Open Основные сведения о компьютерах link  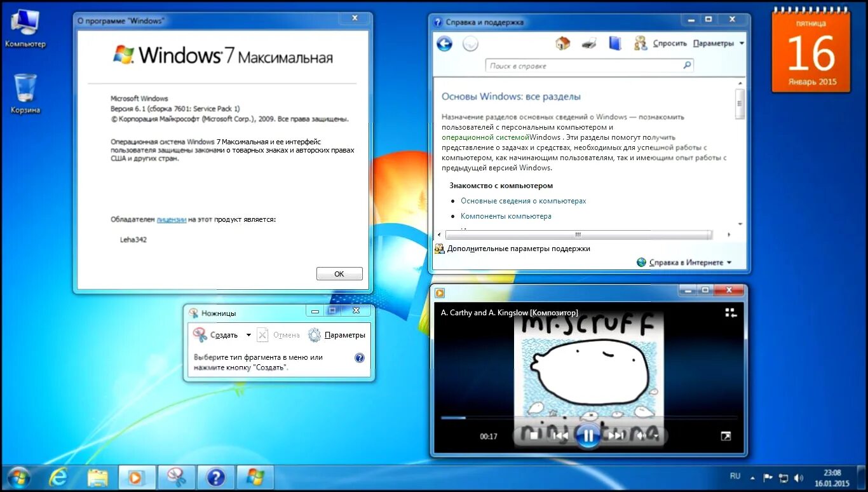(524, 201)
